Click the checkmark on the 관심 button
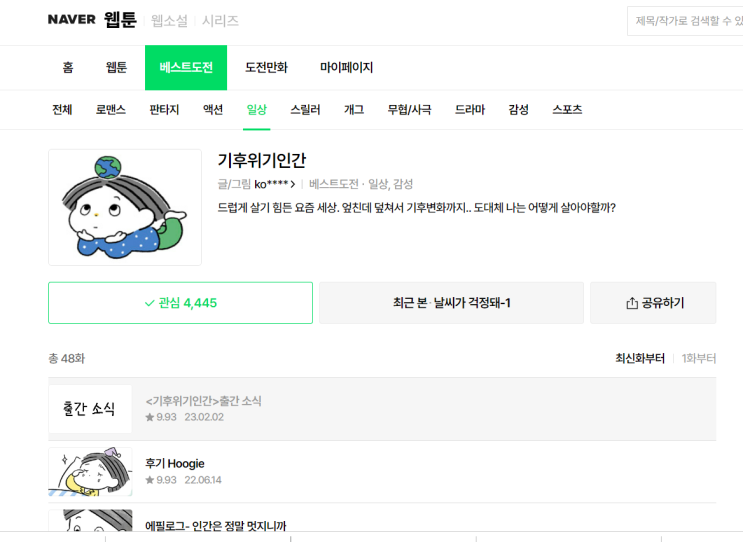The image size is (743, 542). (149, 303)
